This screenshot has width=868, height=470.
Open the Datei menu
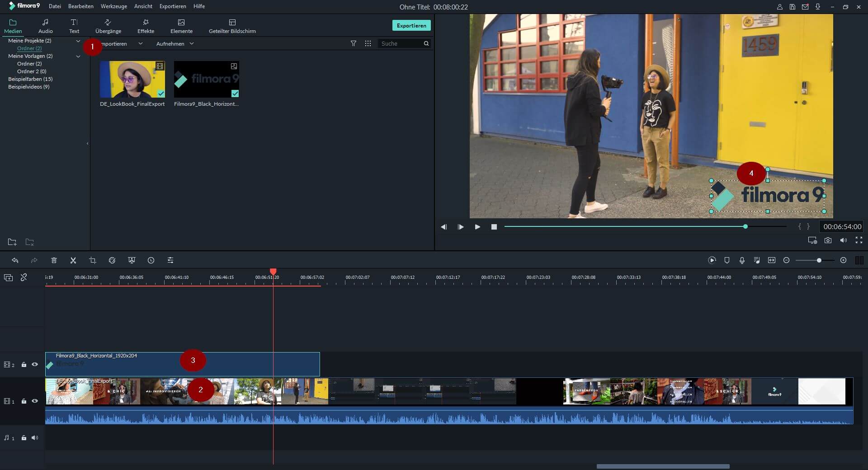click(55, 6)
